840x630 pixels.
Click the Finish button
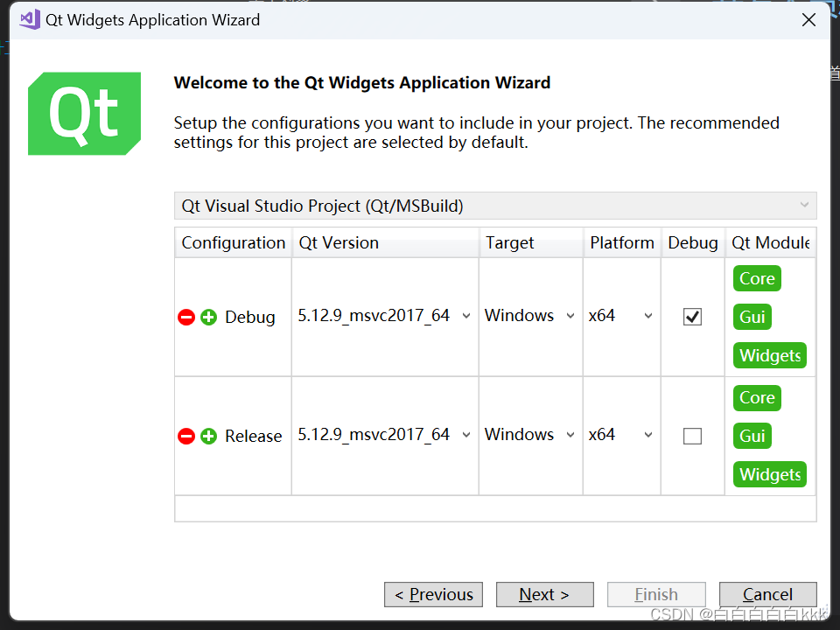(656, 595)
